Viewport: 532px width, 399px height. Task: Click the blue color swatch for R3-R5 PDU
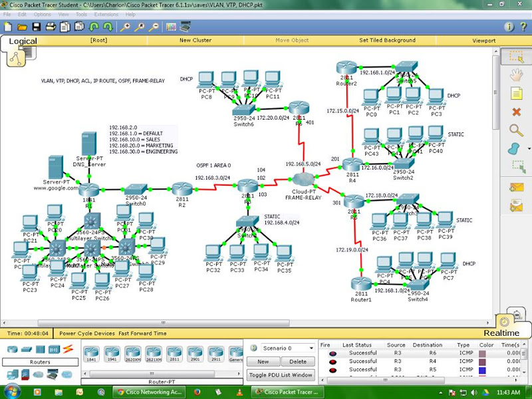(x=482, y=370)
